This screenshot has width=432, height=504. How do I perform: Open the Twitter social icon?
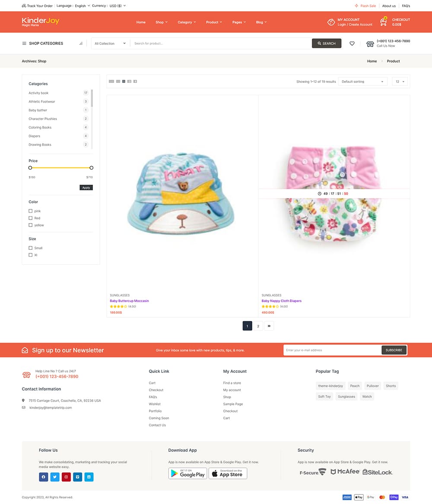click(x=55, y=477)
